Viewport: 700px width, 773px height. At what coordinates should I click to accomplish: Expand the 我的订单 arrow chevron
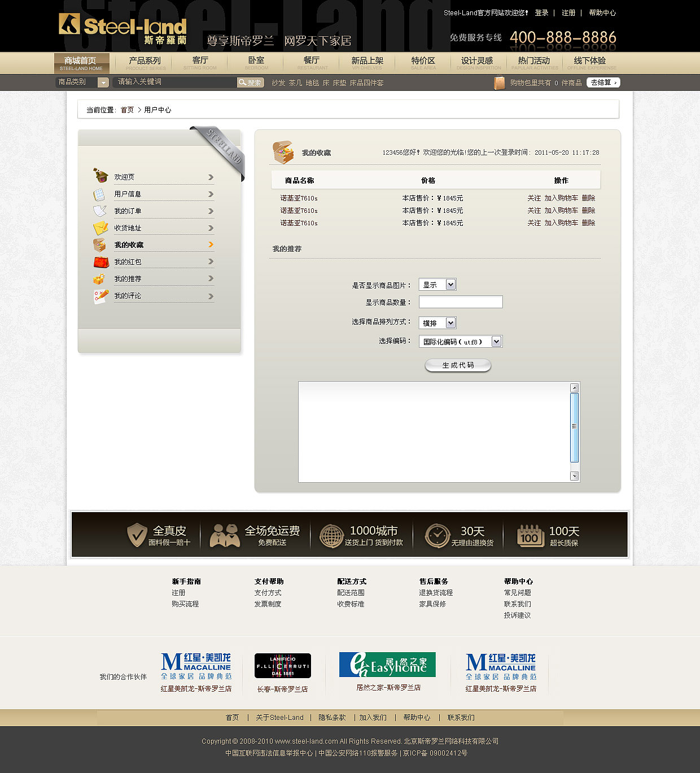click(x=211, y=211)
